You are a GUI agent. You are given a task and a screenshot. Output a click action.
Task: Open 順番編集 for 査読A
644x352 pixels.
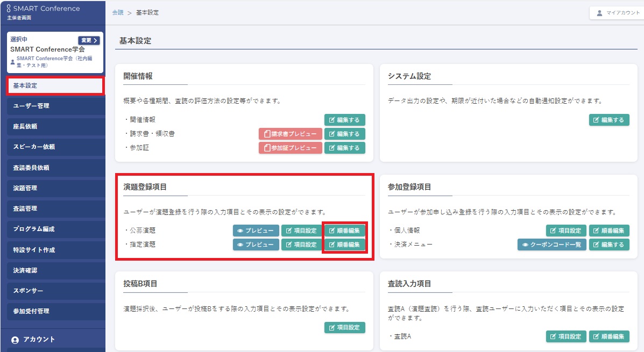[x=609, y=336]
